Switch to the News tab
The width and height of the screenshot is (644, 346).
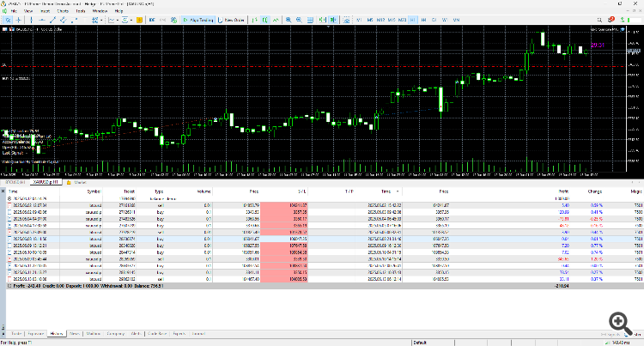pos(75,334)
